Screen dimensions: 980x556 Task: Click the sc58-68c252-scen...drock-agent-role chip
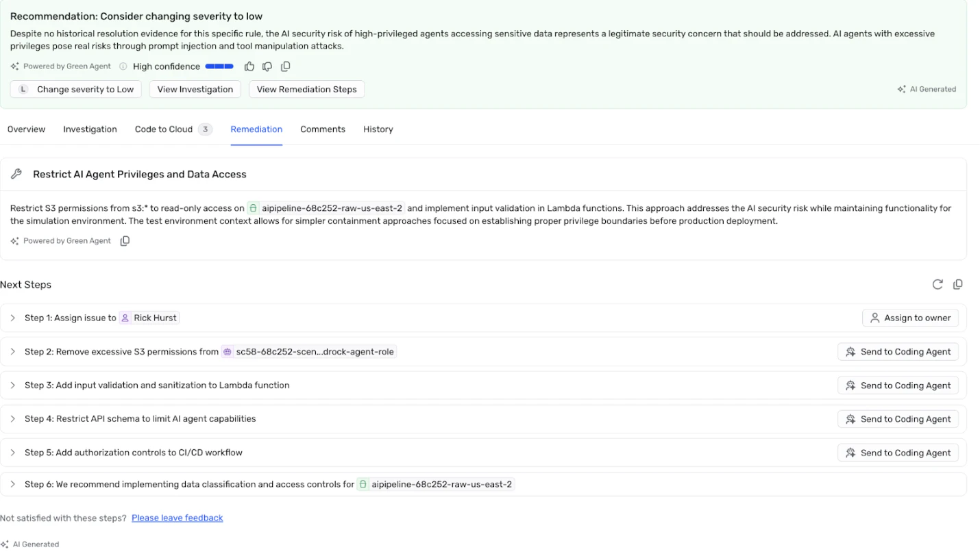[x=309, y=352]
